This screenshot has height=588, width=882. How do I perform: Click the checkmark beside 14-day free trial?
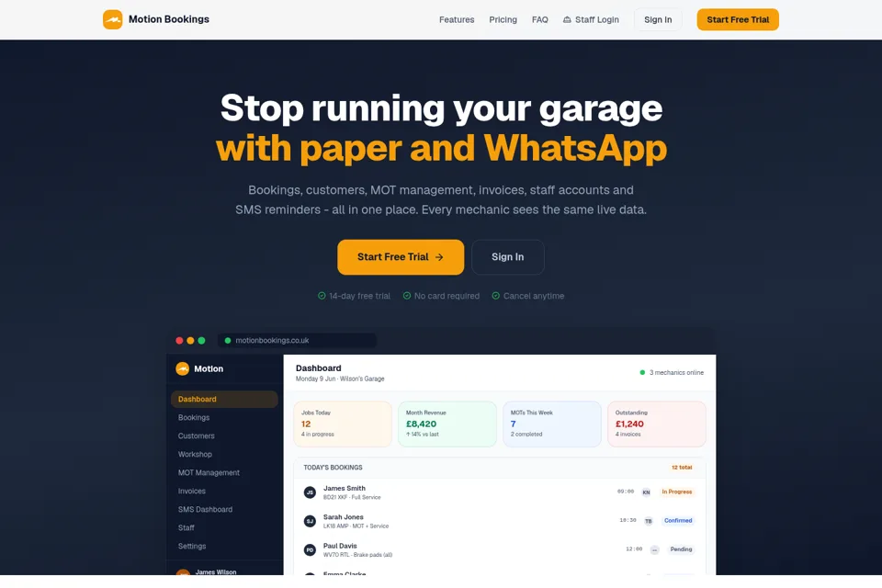(322, 296)
